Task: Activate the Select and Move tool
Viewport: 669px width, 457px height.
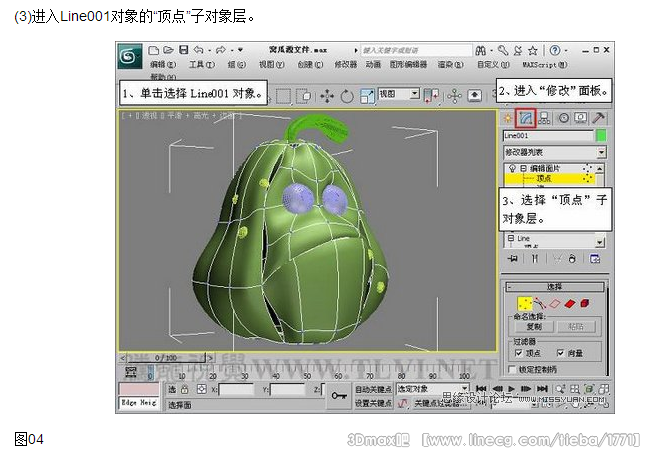Action: click(x=327, y=96)
